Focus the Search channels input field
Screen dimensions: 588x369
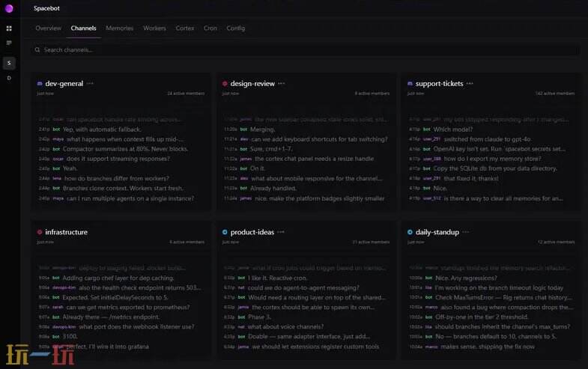(x=306, y=50)
